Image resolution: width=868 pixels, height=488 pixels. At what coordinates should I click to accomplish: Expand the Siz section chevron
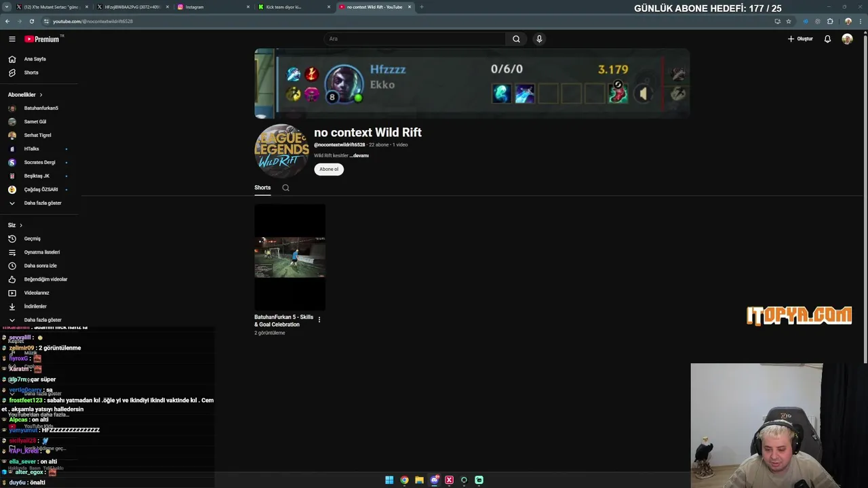click(x=21, y=225)
